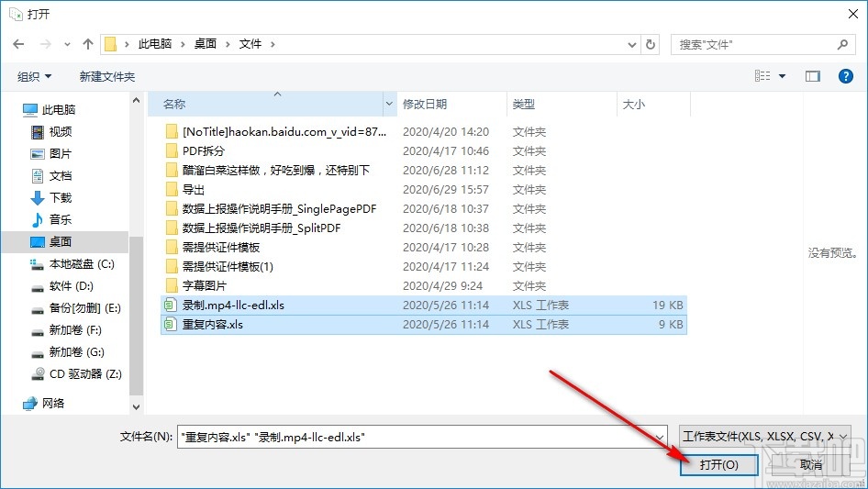Click the search magnifier icon
This screenshot has width=868, height=489.
[x=842, y=44]
